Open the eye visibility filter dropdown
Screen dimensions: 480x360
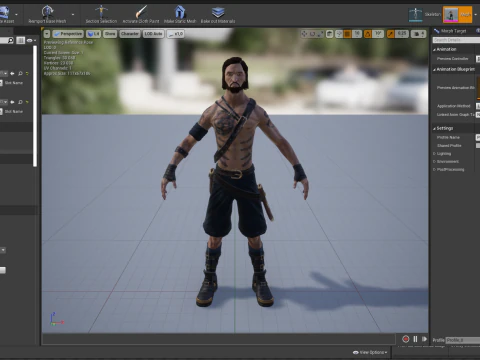point(31,40)
